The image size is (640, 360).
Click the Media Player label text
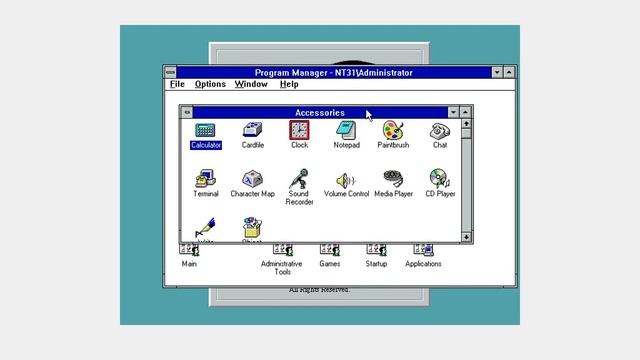coord(393,194)
